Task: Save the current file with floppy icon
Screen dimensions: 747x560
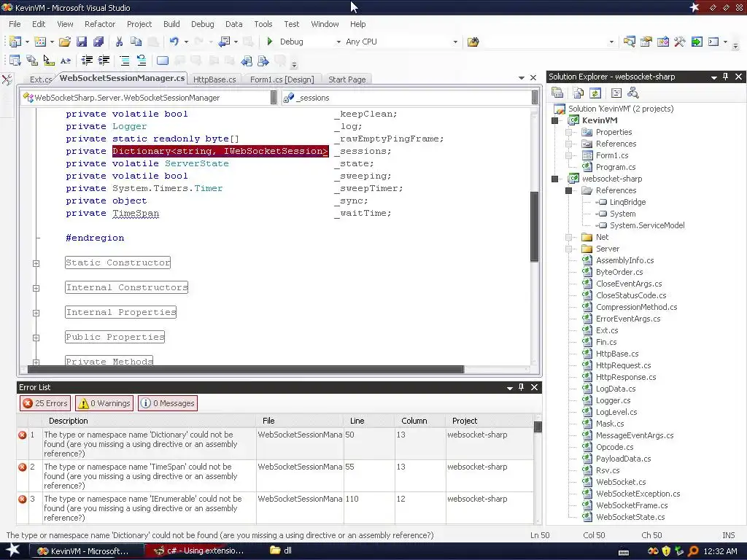Action: point(82,42)
